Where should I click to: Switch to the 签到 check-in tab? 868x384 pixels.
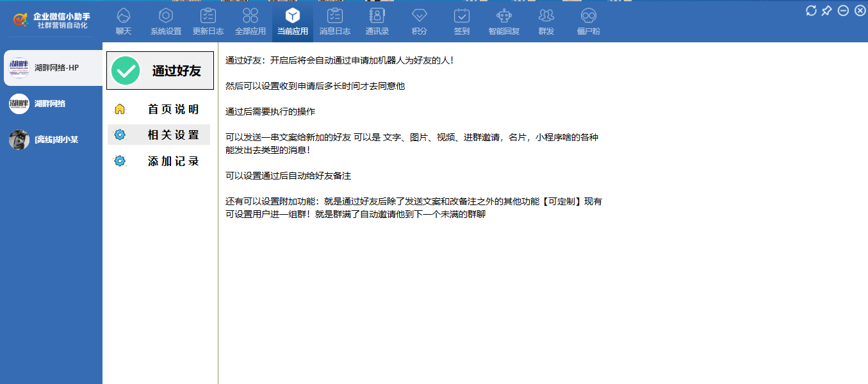click(x=462, y=19)
